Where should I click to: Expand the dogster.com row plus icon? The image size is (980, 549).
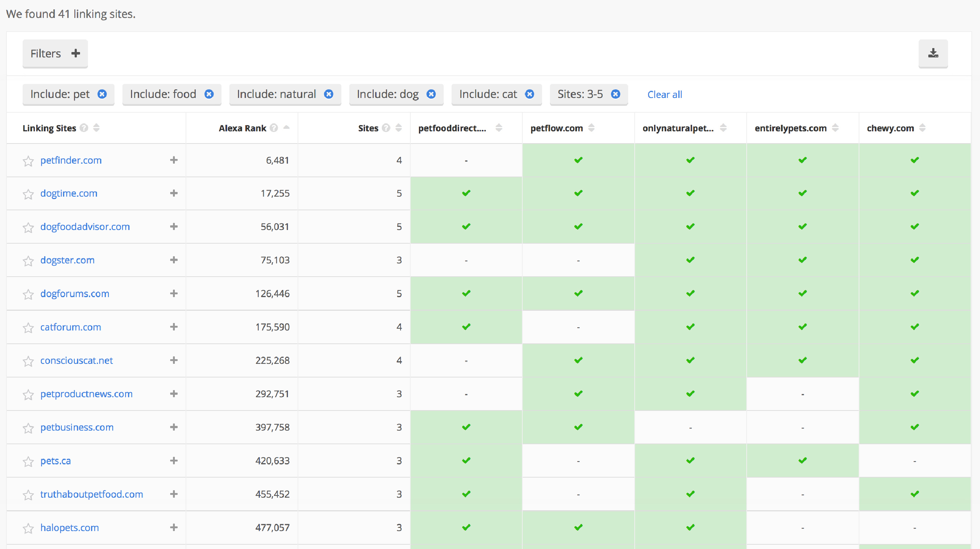174,260
